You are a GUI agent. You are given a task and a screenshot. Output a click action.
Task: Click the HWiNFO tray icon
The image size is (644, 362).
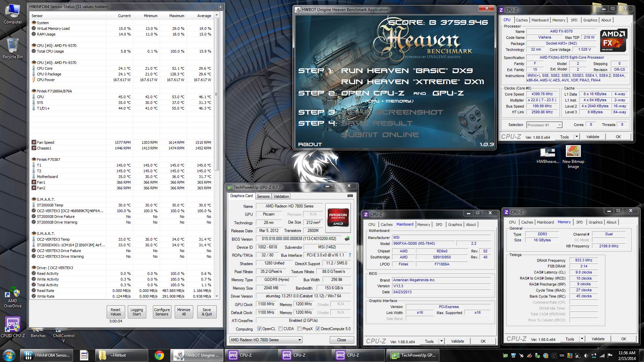click(x=514, y=356)
